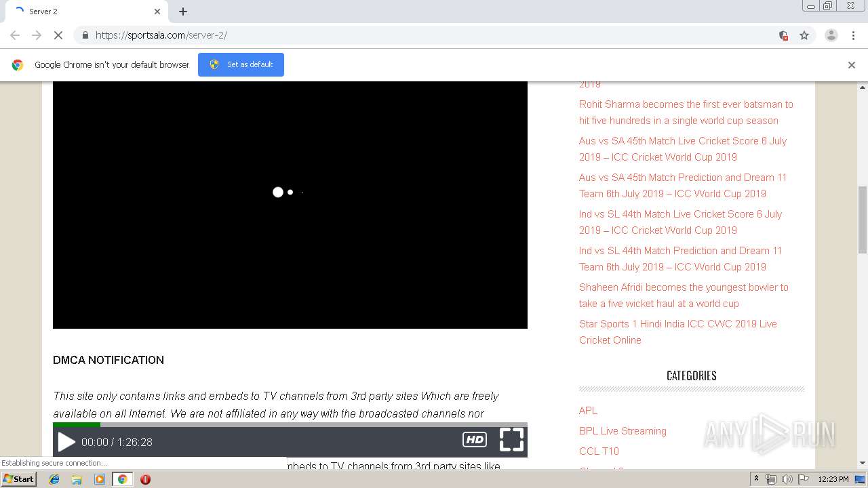Image resolution: width=868 pixels, height=488 pixels.
Task: Click the 00:00 / 1:26:28 time display
Action: pyautogui.click(x=117, y=442)
